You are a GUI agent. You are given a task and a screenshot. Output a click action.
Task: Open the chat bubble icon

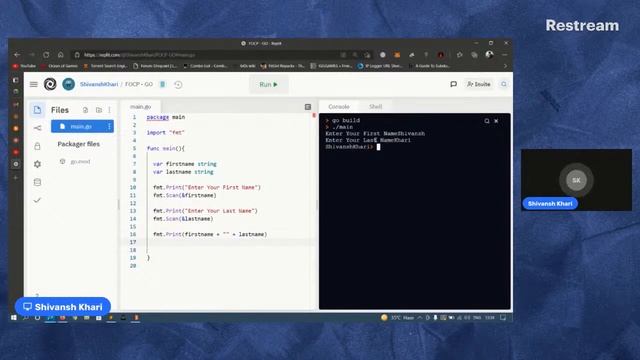(x=453, y=84)
